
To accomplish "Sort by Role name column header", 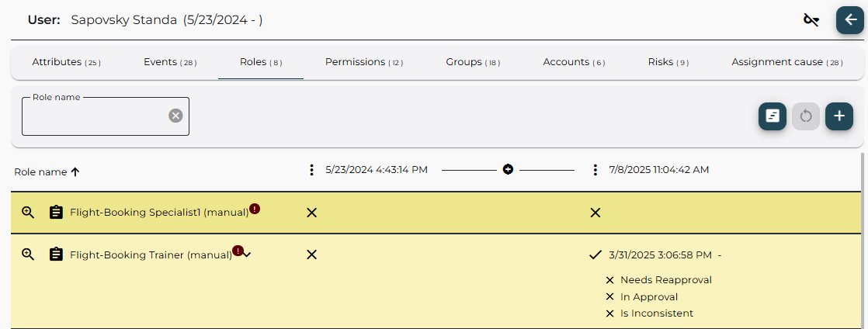I will point(47,172).
